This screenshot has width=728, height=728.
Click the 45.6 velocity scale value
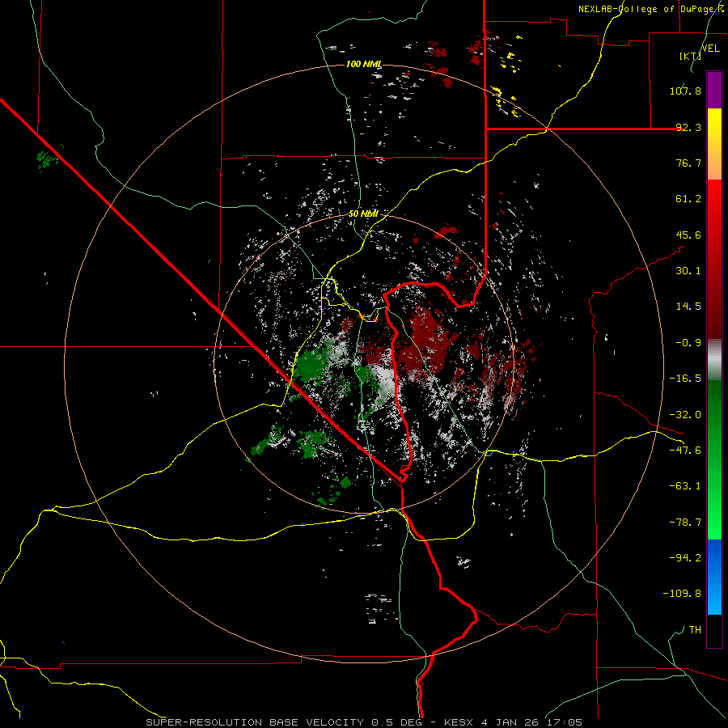[x=688, y=235]
